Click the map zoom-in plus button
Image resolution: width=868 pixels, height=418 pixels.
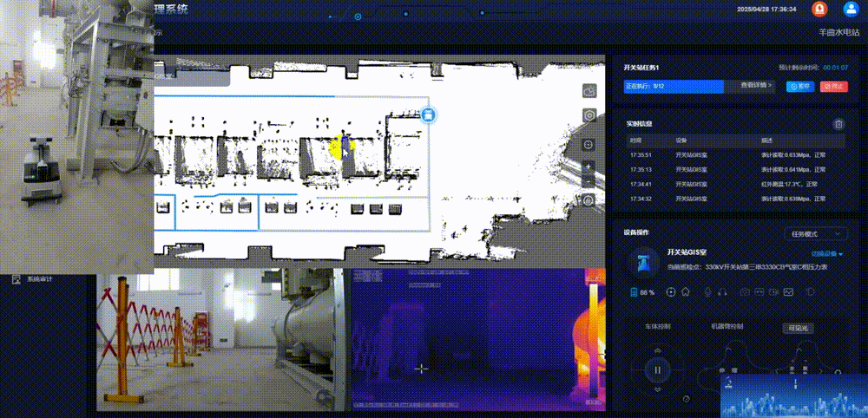[x=589, y=167]
